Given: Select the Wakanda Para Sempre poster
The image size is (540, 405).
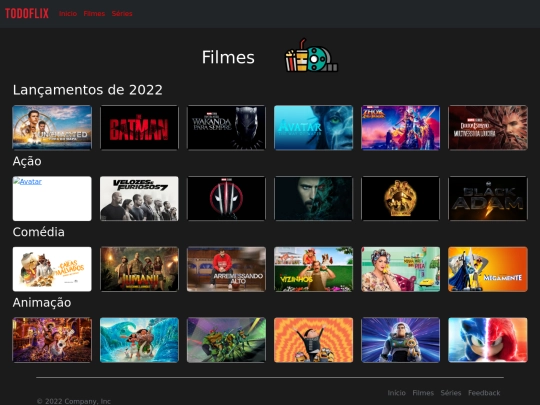Looking at the screenshot, I should click(226, 128).
